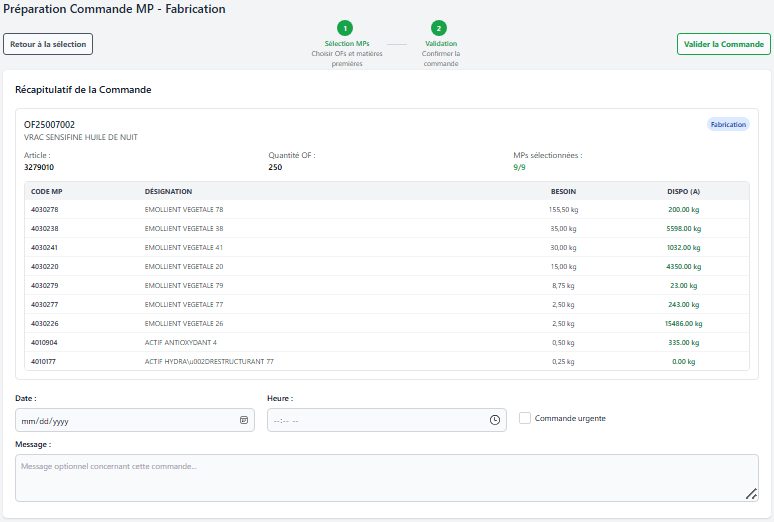
Task: Click designation EMOLLIENT VEGETALE 26
Action: pyautogui.click(x=184, y=323)
